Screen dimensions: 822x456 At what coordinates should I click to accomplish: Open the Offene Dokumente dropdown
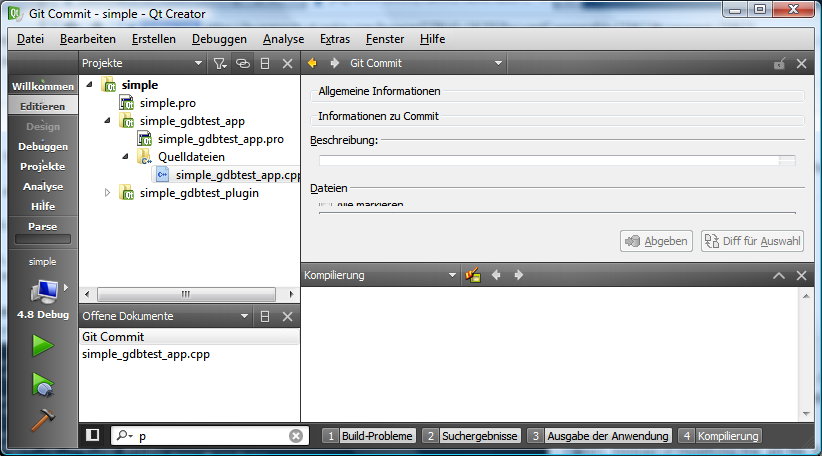click(165, 316)
